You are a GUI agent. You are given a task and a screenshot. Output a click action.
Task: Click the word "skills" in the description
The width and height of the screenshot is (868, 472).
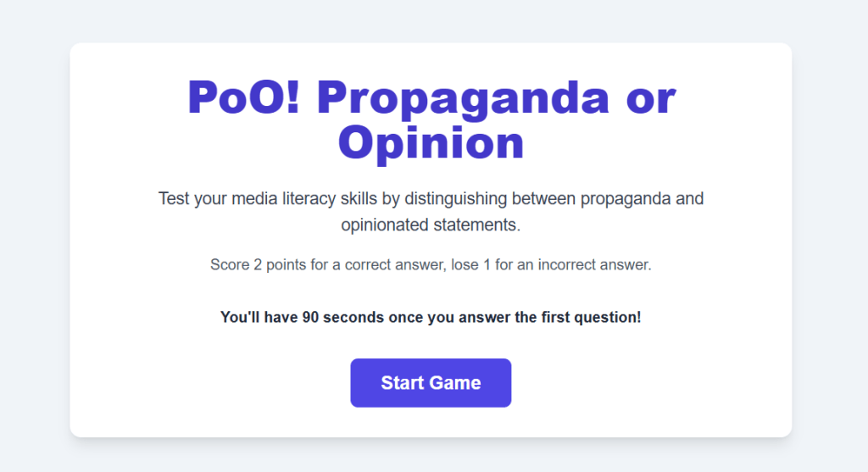click(378, 199)
